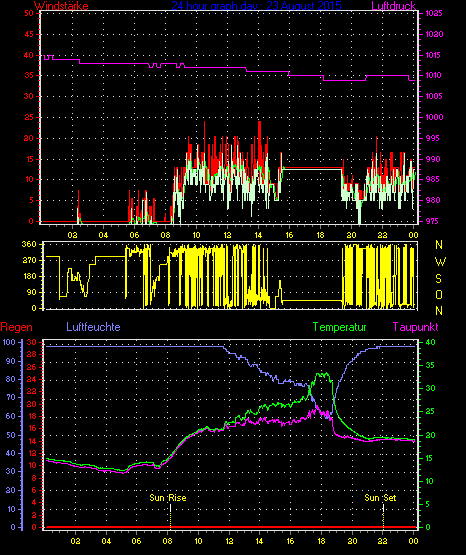Click the blue 60 humidity axis value
This screenshot has width=466, height=555.
pos(11,416)
